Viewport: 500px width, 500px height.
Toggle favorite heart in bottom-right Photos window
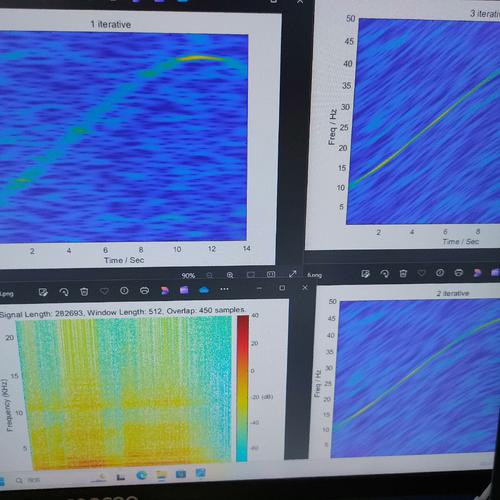tap(421, 273)
